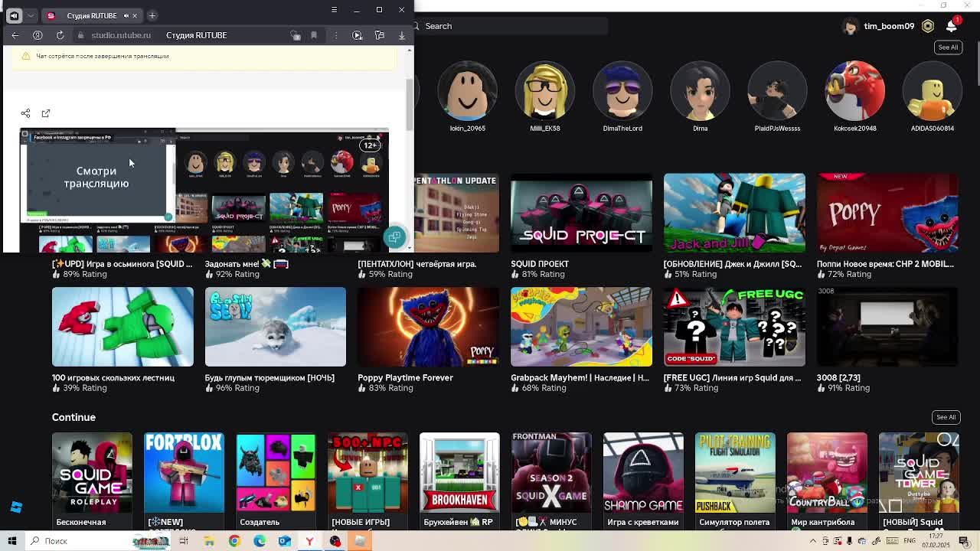Open the page options three-dot menu
The image size is (980, 551).
click(335, 35)
